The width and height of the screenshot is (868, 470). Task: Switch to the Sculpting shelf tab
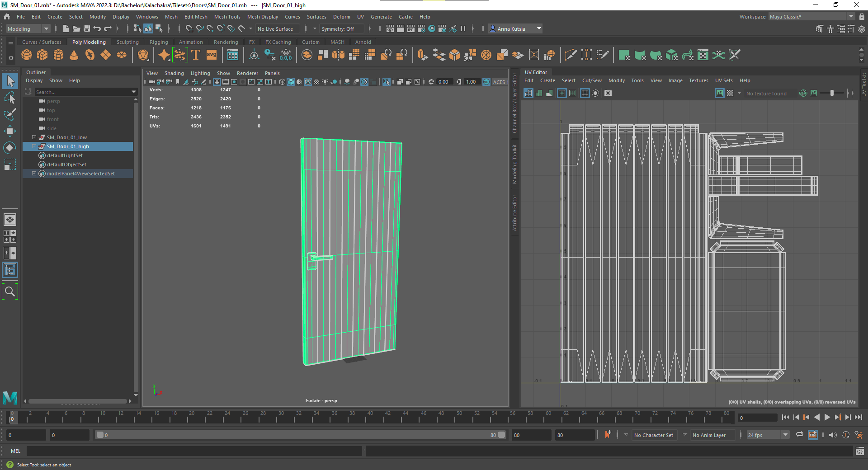click(x=127, y=42)
